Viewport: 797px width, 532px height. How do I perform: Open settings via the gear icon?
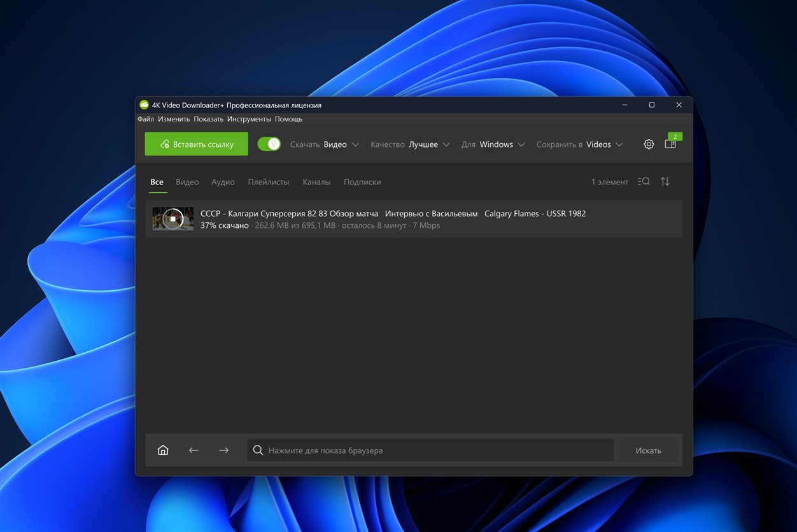coord(649,144)
